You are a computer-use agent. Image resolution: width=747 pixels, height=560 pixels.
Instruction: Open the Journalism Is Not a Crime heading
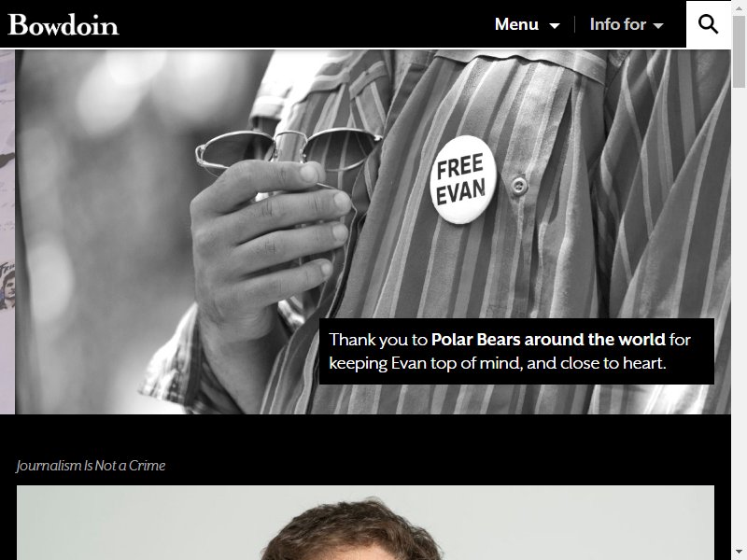pos(91,465)
